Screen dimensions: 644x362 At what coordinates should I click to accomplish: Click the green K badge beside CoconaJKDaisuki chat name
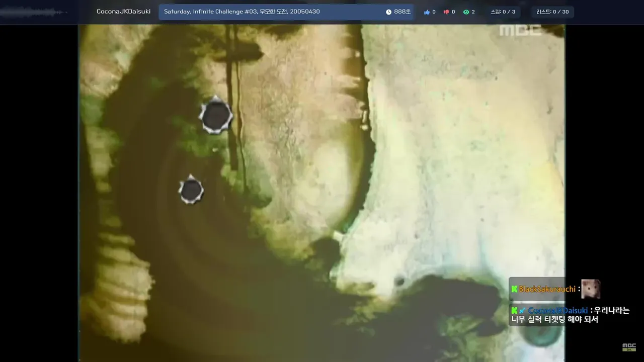click(514, 311)
